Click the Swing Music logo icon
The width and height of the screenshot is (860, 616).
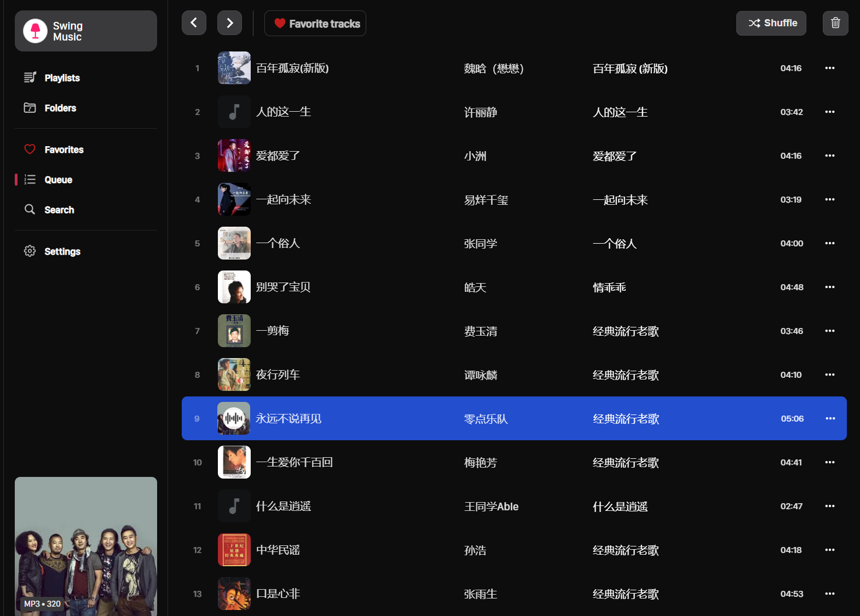(x=35, y=31)
